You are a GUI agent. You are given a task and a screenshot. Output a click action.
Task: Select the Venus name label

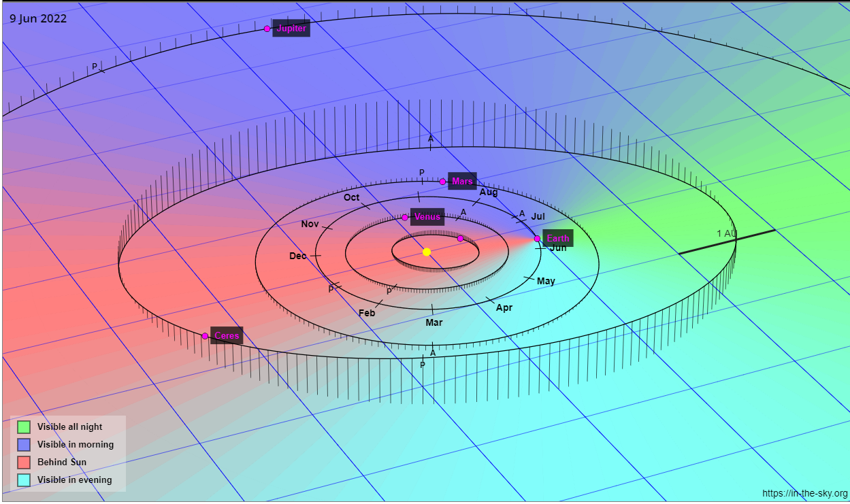[427, 216]
